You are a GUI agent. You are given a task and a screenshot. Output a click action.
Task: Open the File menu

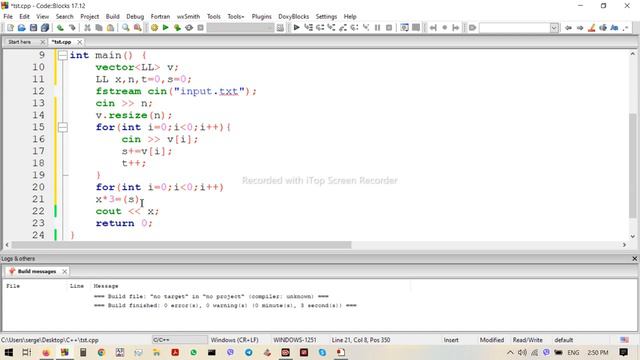[8, 16]
